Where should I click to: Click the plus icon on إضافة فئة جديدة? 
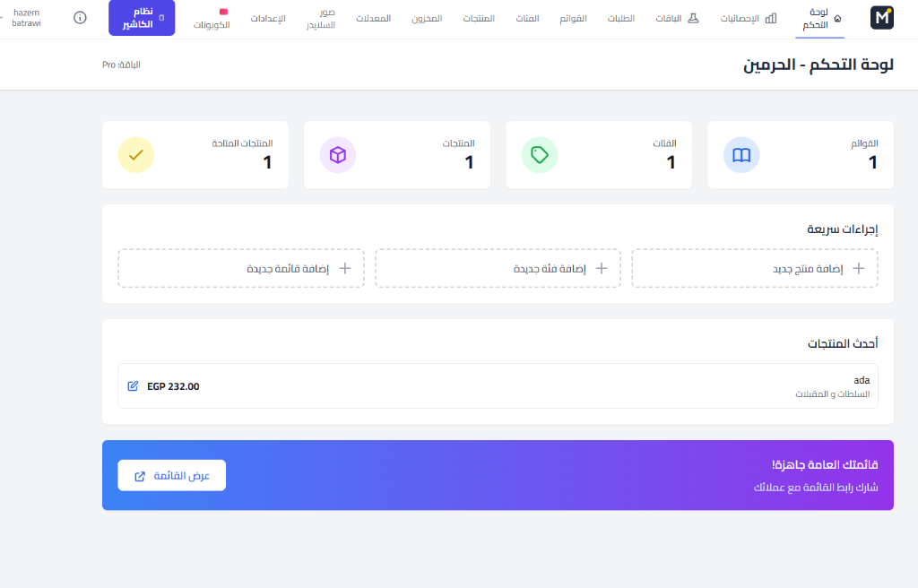click(x=601, y=268)
